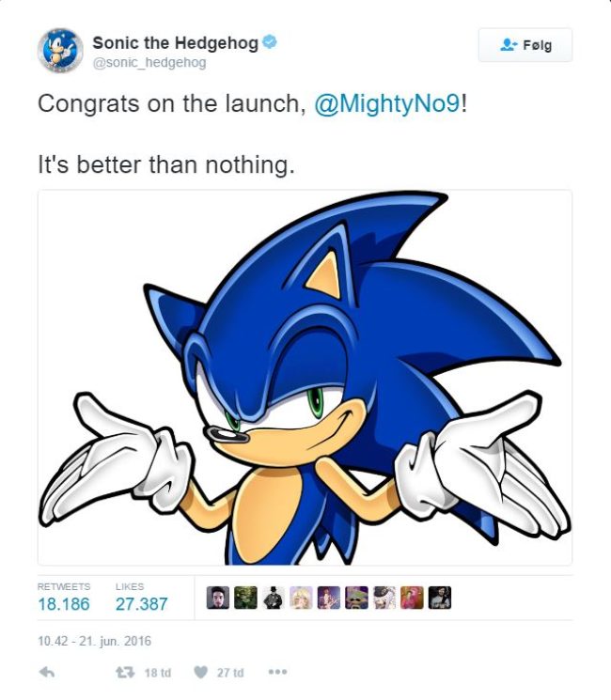Click the retweet icon below the tweet
This screenshot has width=611, height=700.
125,672
